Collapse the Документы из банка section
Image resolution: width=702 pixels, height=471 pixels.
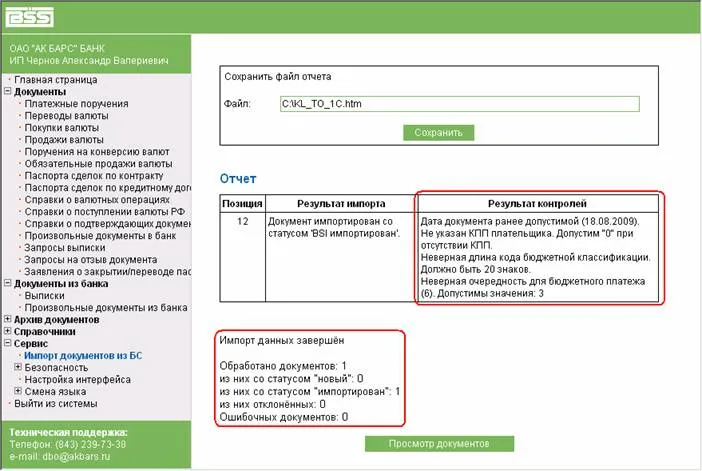click(x=7, y=283)
